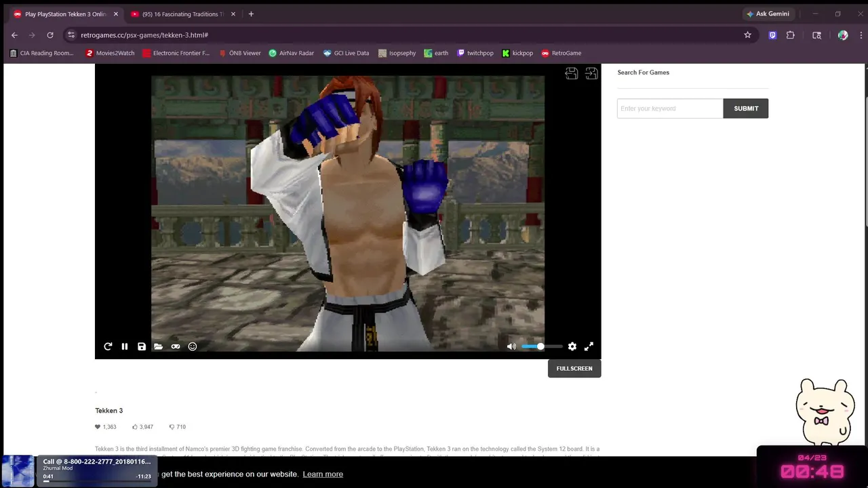Open Isopsephy bookmark

397,53
